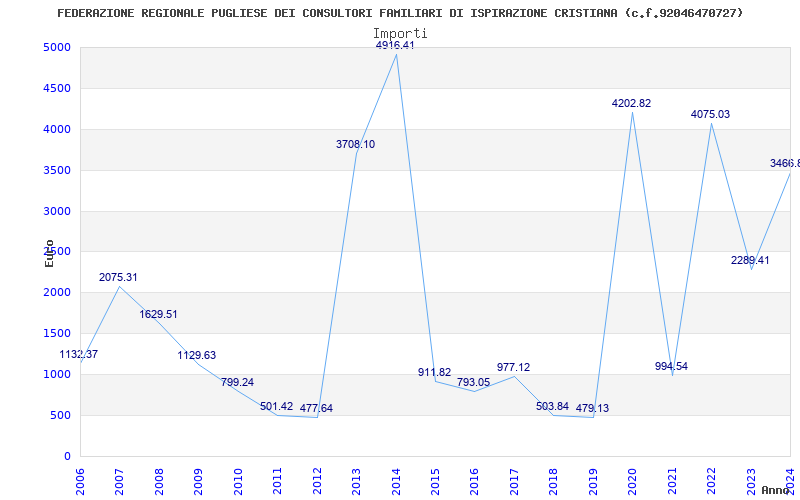Click the 500 y-axis tick label

[x=60, y=415]
